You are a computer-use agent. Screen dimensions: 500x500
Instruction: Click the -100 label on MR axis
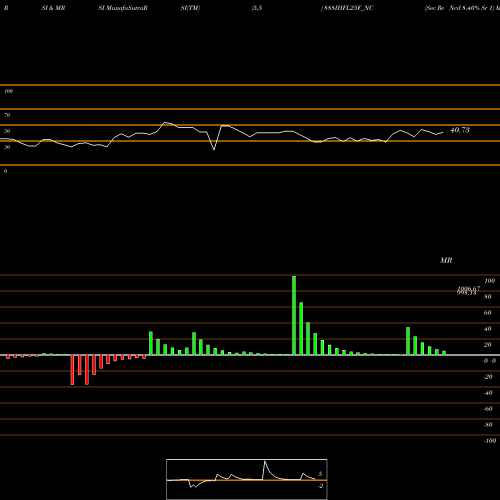490,441
